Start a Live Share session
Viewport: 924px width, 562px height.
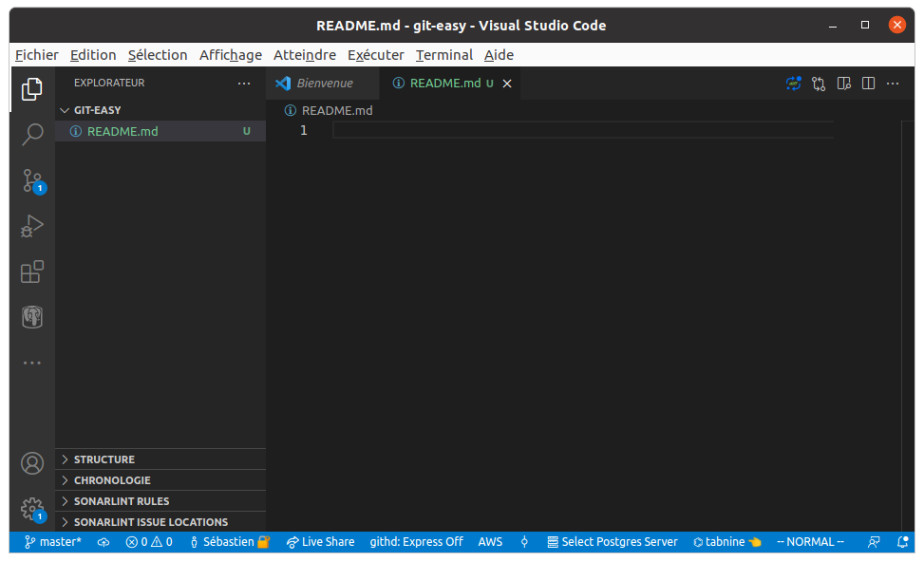321,542
